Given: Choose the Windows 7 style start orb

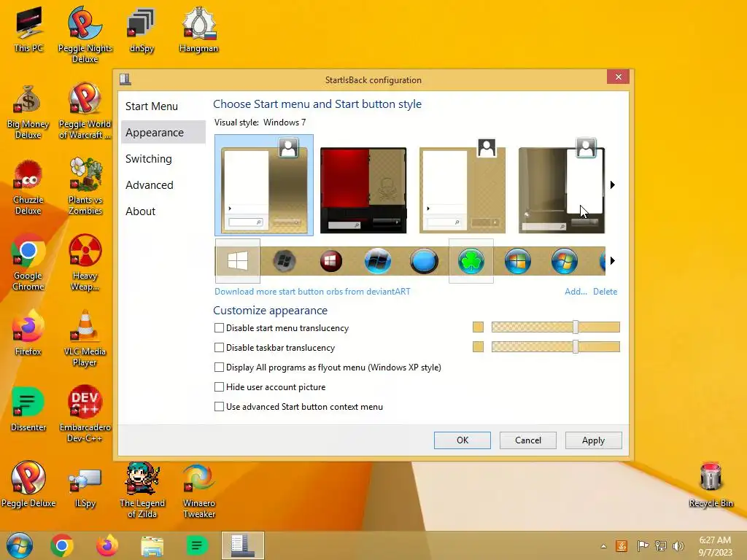Looking at the screenshot, I should coord(565,261).
